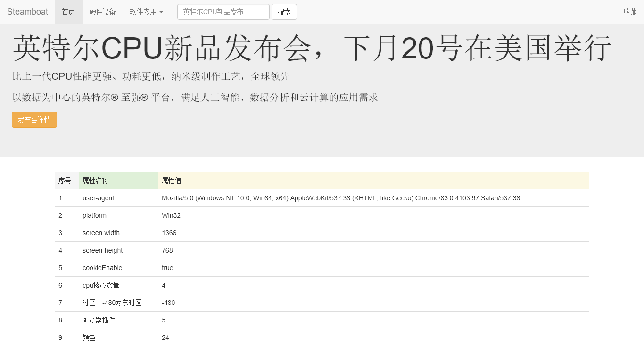Go to 硬件设备 nav item
Viewport: 644px width, 362px height.
click(103, 12)
